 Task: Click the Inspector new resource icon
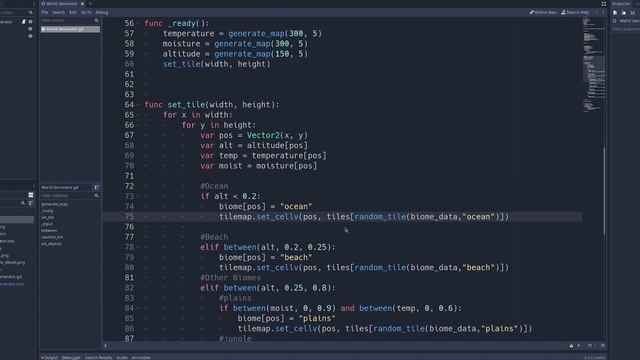click(615, 13)
